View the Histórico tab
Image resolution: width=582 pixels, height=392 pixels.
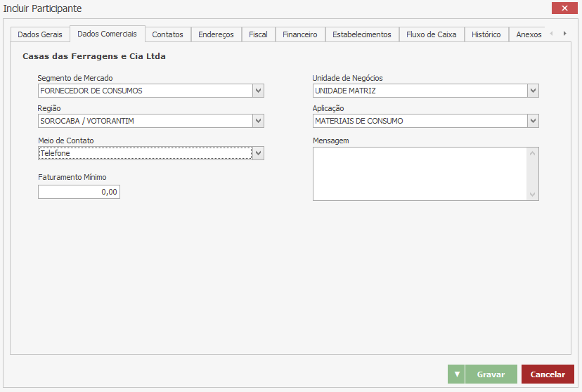[486, 34]
